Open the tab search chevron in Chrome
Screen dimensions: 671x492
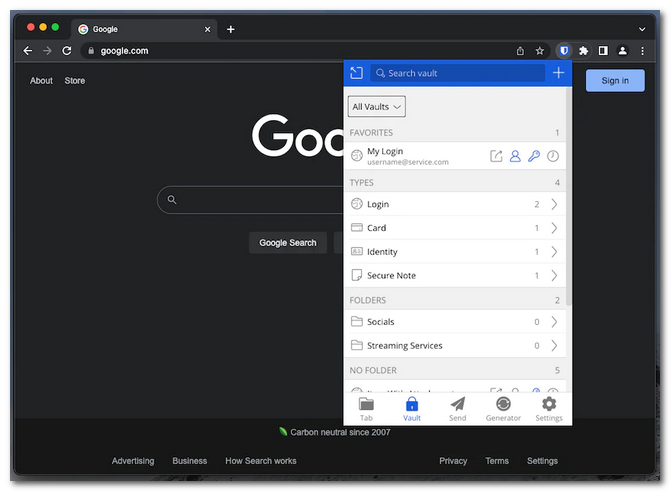(x=642, y=29)
